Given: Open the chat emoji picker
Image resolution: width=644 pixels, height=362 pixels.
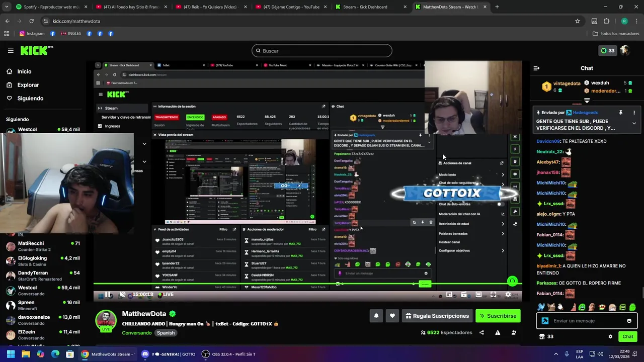Looking at the screenshot, I should click(629, 321).
